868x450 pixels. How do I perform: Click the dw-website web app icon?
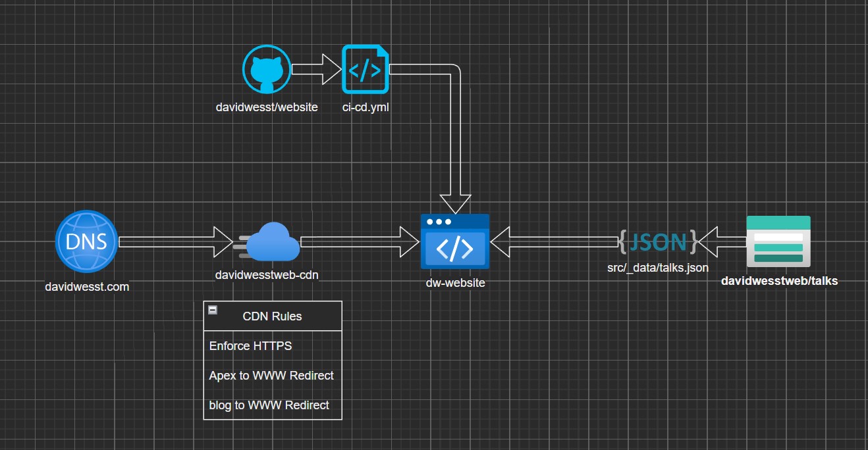[455, 241]
